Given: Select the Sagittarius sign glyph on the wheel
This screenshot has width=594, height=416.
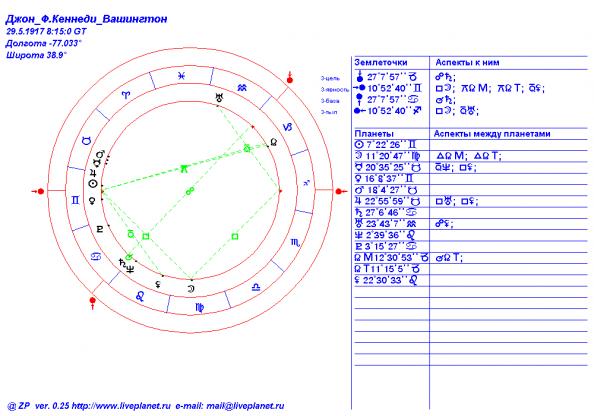Looking at the screenshot, I should [x=306, y=184].
